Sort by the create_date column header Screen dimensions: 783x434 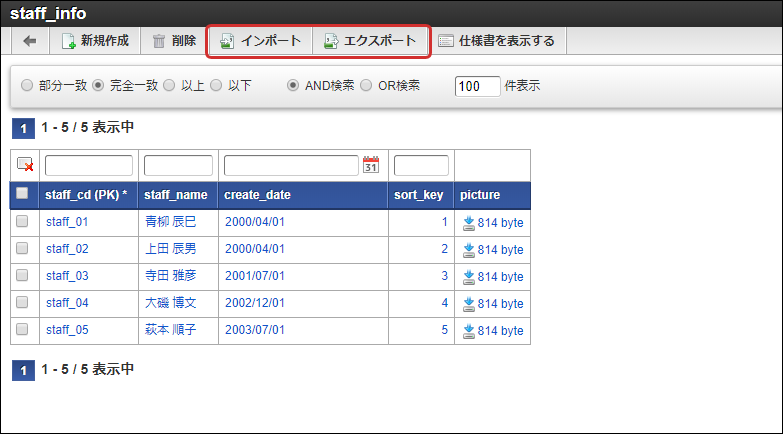point(257,195)
